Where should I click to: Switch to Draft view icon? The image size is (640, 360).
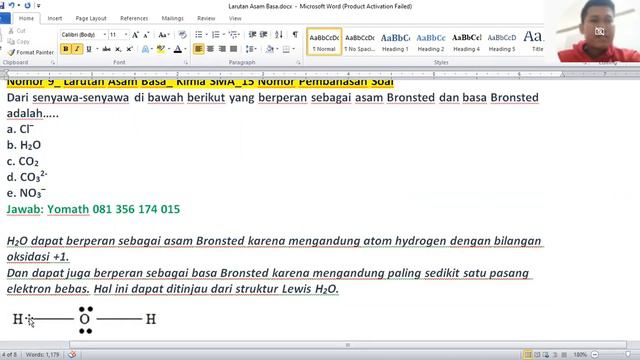pyautogui.click(x=564, y=354)
